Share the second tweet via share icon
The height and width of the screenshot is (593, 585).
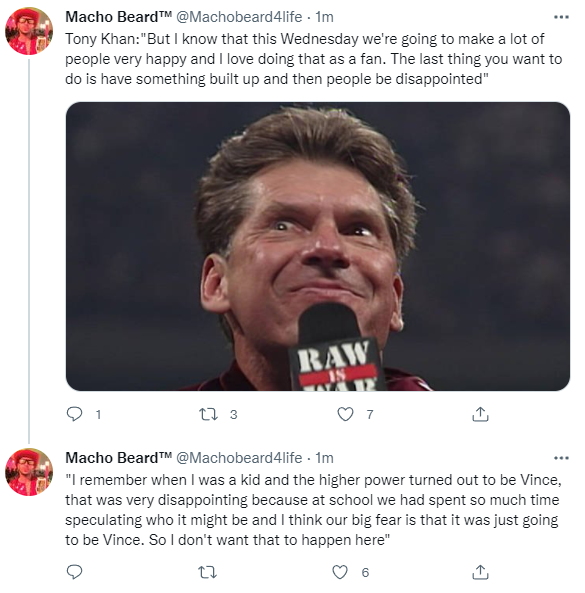click(x=480, y=572)
